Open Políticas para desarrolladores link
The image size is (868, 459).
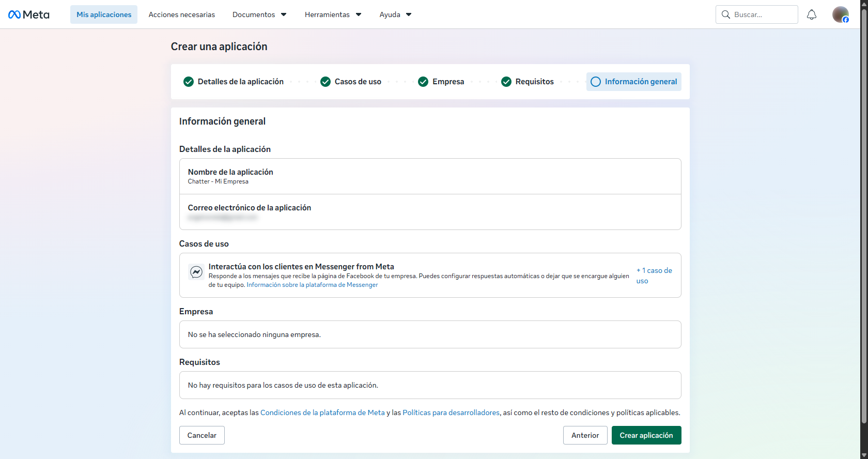(451, 412)
